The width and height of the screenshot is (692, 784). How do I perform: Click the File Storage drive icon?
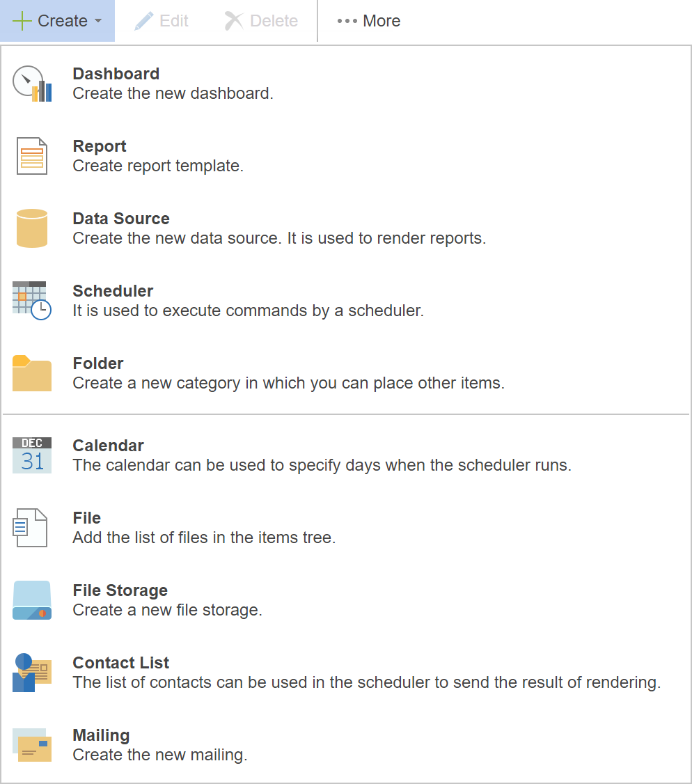pos(32,600)
